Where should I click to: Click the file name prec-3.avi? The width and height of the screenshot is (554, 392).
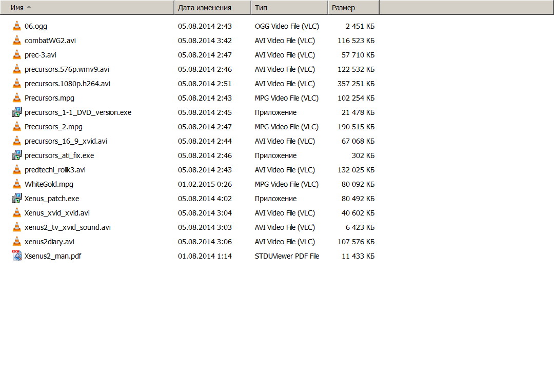pyautogui.click(x=41, y=55)
